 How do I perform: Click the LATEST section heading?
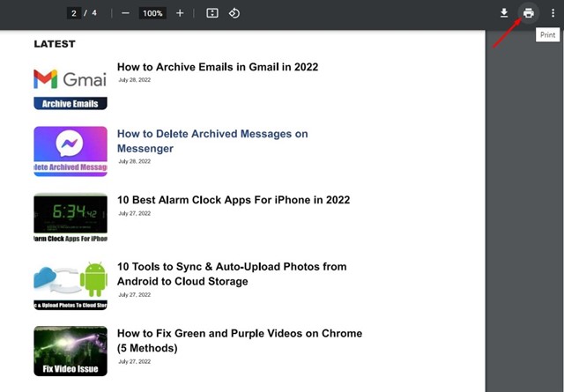coord(55,44)
